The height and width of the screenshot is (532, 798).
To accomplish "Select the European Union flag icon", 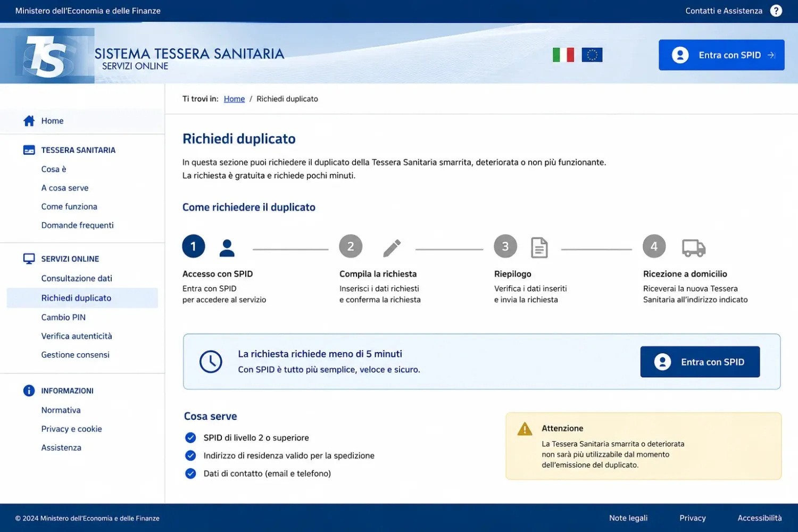I will click(592, 55).
